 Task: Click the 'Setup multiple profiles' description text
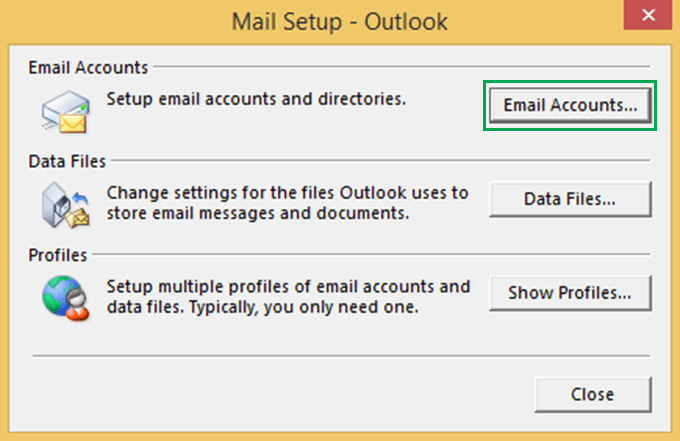coord(288,287)
